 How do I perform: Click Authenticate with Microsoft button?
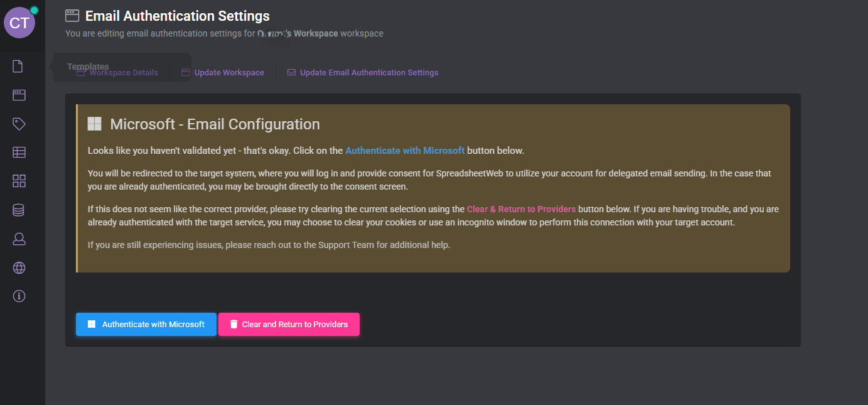[x=146, y=325]
